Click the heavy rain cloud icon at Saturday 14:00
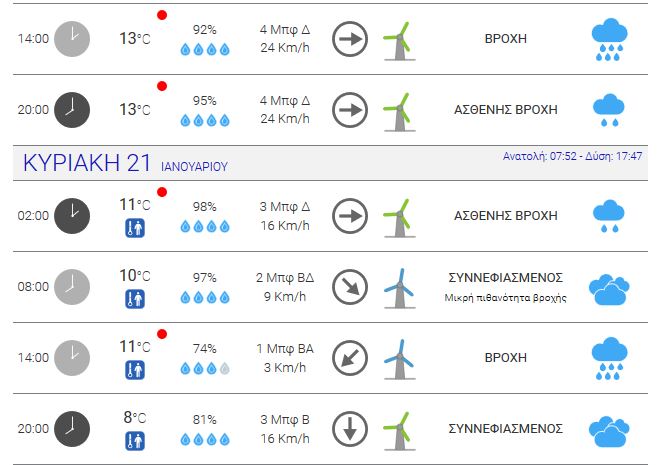Viewport: 658px width, 465px height. coord(609,39)
